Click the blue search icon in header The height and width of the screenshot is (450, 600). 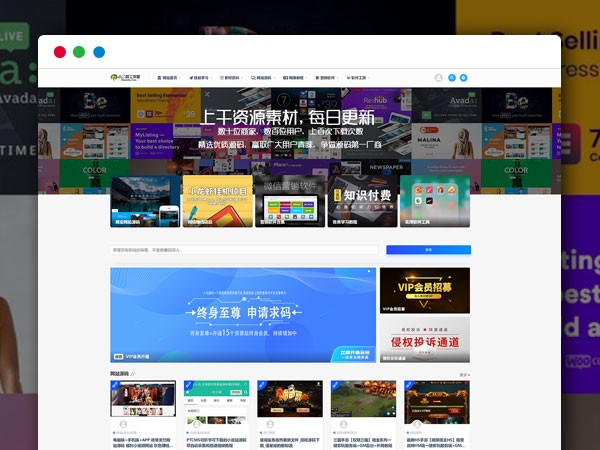(451, 77)
